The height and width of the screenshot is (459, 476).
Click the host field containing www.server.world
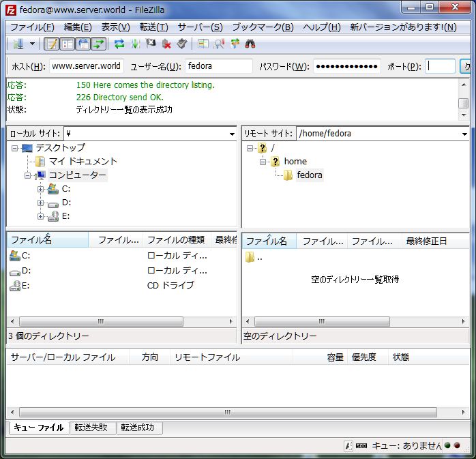[87, 66]
